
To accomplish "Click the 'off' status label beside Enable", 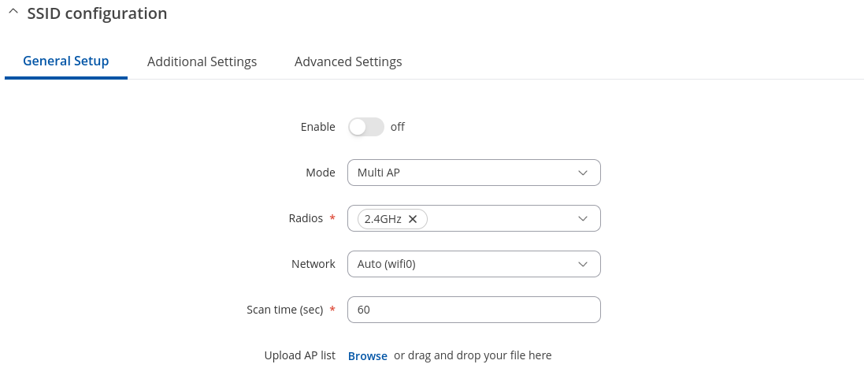I will pos(398,127).
